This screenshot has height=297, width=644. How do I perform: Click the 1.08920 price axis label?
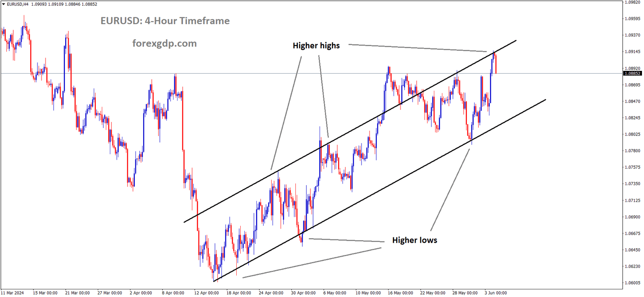point(632,69)
